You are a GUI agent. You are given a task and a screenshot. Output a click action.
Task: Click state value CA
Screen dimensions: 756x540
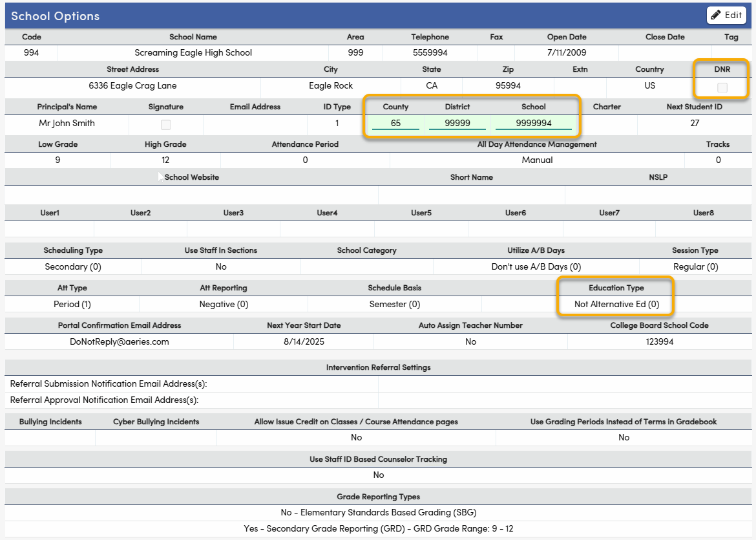click(x=432, y=85)
